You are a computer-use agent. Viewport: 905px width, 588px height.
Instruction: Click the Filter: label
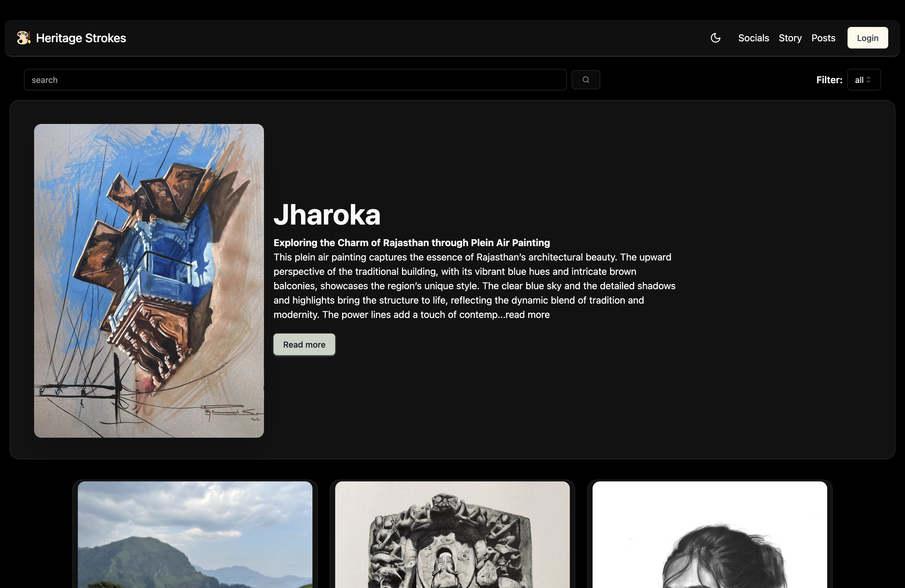829,80
